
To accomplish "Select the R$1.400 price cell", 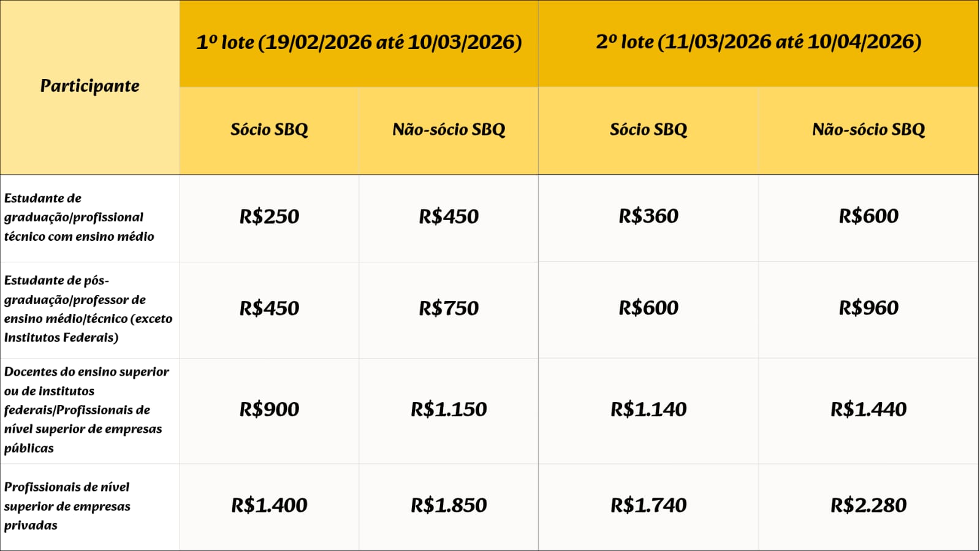I will 269,506.
